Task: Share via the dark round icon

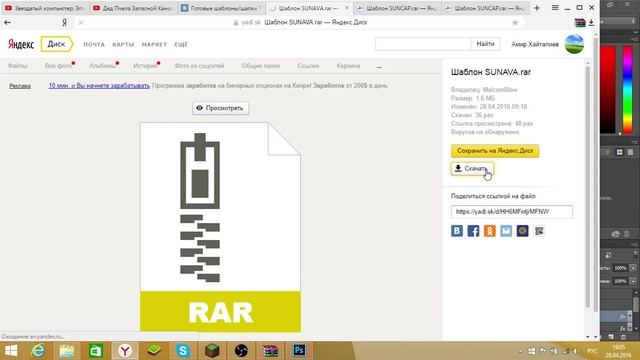Action: pos(522,231)
